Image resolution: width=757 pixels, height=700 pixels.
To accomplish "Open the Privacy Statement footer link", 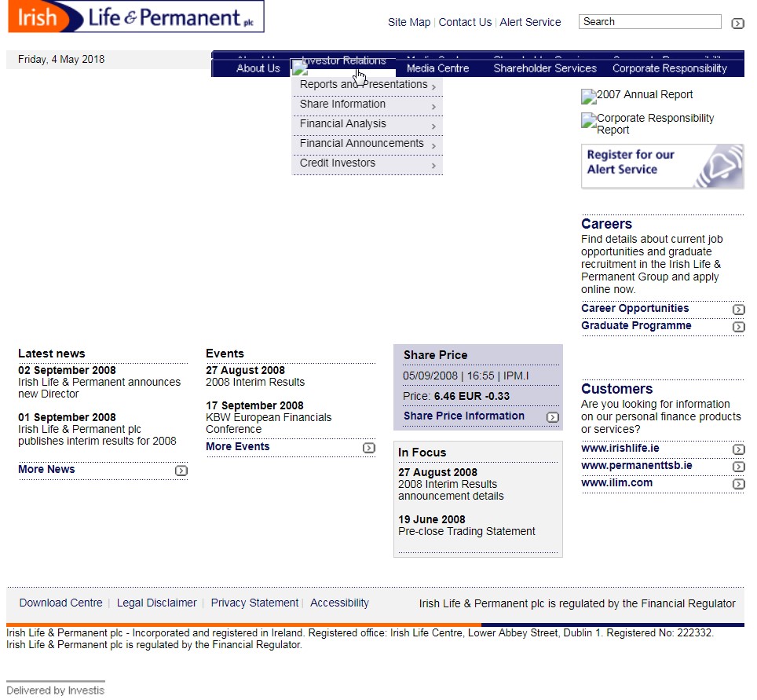I will (x=254, y=603).
